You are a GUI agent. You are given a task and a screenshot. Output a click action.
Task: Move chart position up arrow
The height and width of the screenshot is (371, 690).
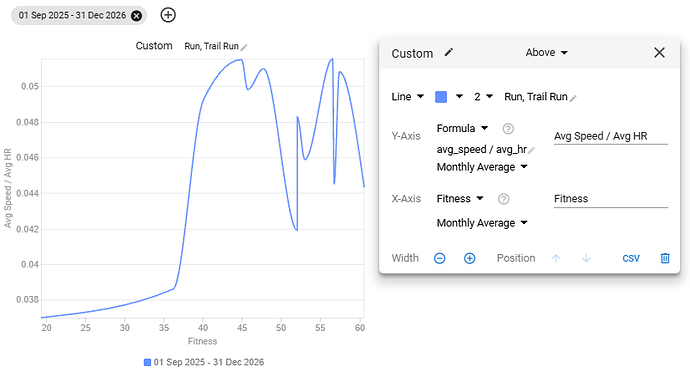[556, 258]
